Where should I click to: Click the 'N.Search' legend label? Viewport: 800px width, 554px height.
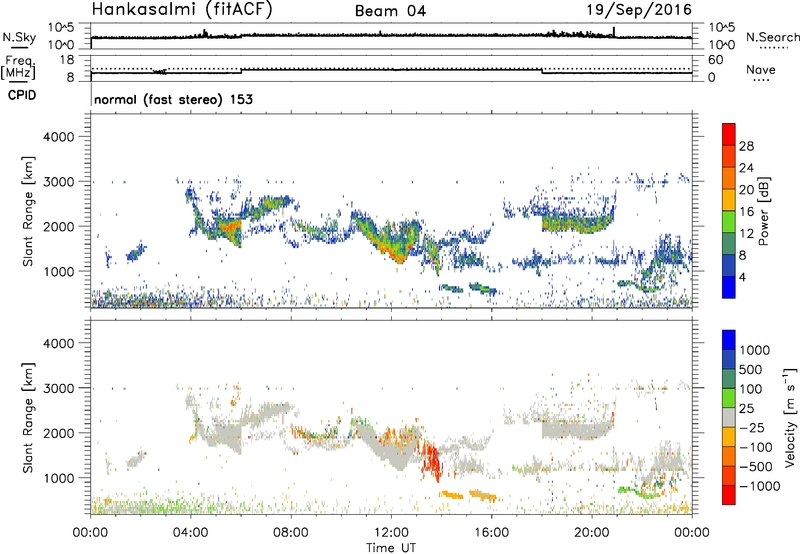pos(773,37)
